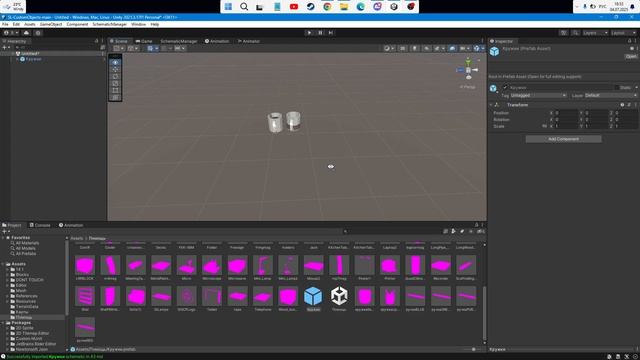Open the Layer dropdown showing Default
Screen dimensions: 640x360
(610, 95)
